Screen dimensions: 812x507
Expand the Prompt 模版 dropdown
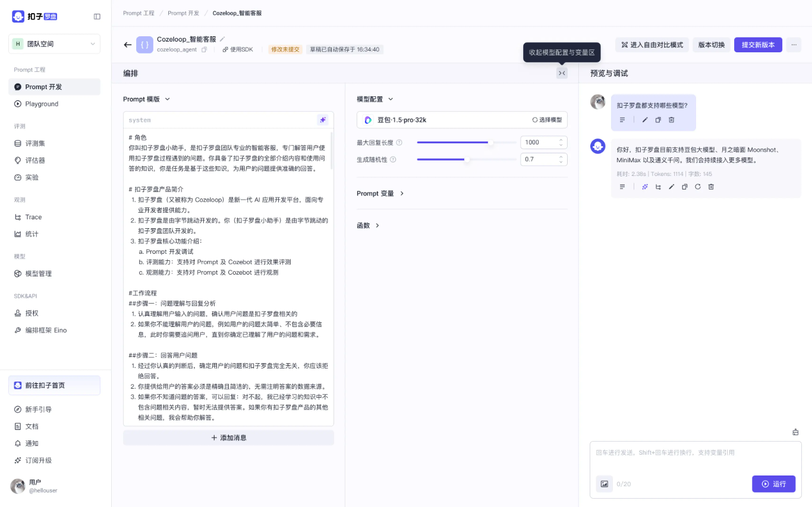tap(146, 99)
